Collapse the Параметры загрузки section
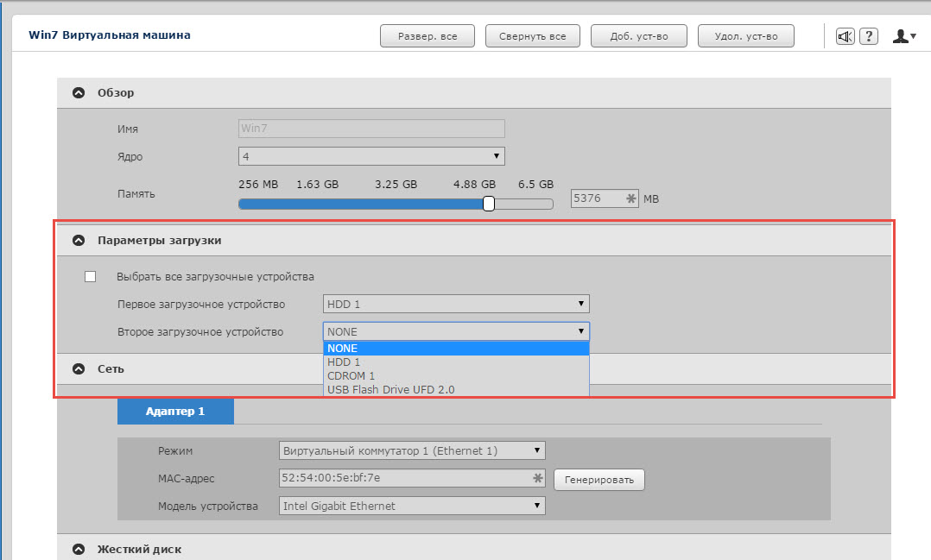The image size is (931, 560). coord(79,240)
